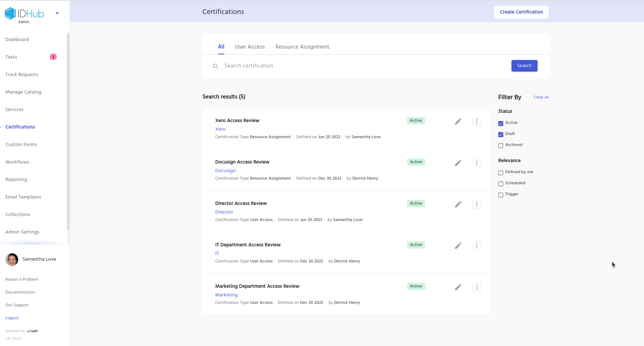The width and height of the screenshot is (644, 346).
Task: Click Report a Problem link
Action: pos(22,280)
